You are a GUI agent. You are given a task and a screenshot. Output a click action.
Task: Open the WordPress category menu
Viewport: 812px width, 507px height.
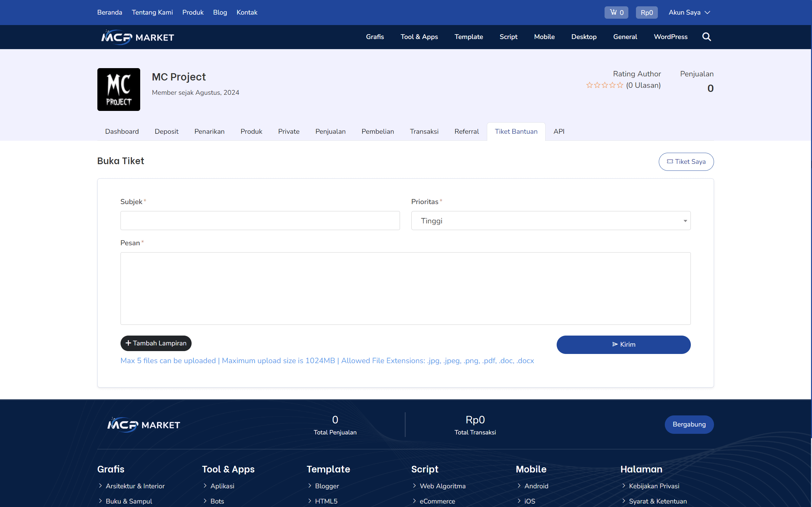click(x=671, y=37)
